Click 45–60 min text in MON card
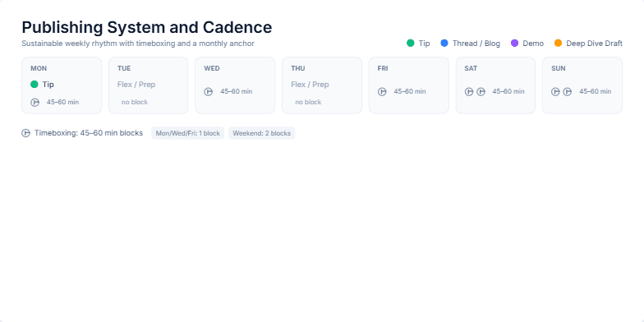 coord(62,102)
